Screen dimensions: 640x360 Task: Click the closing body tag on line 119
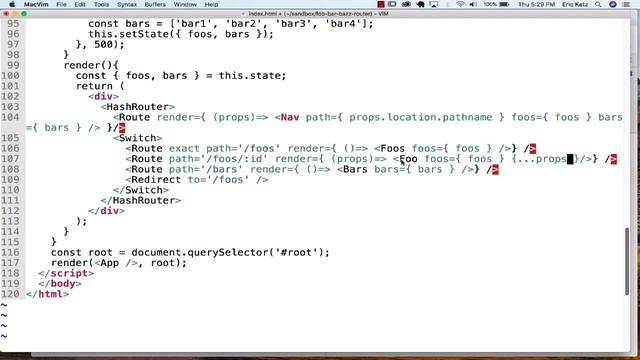[60, 283]
